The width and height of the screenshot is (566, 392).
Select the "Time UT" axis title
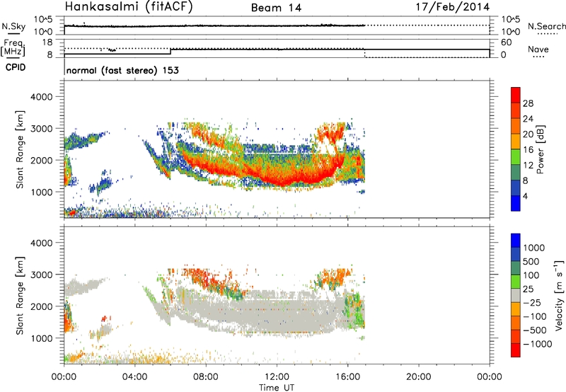pyautogui.click(x=277, y=387)
